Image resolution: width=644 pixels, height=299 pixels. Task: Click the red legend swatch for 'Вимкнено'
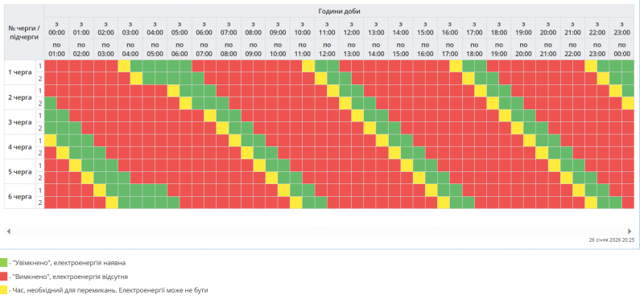(x=4, y=276)
